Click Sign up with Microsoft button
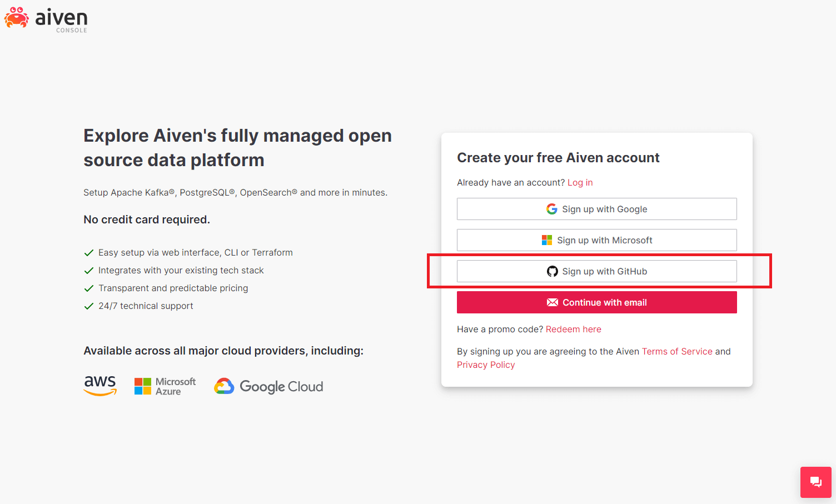This screenshot has width=836, height=504. tap(596, 240)
